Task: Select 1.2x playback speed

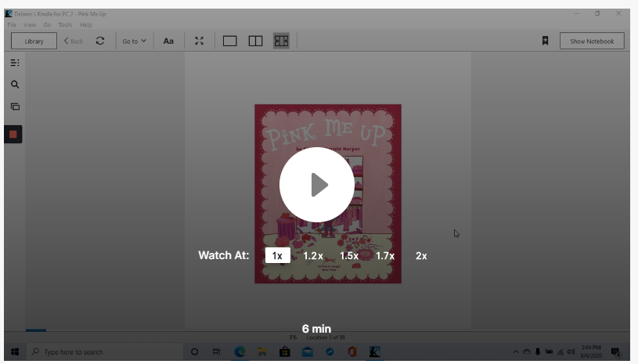Action: [313, 256]
